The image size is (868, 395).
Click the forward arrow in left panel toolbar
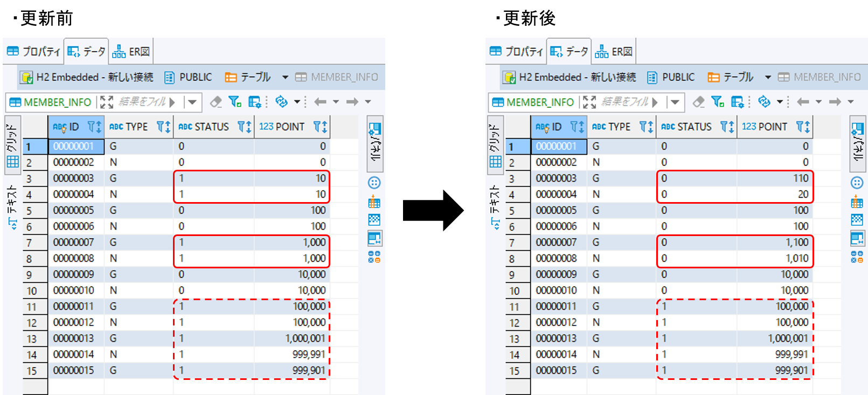click(352, 101)
